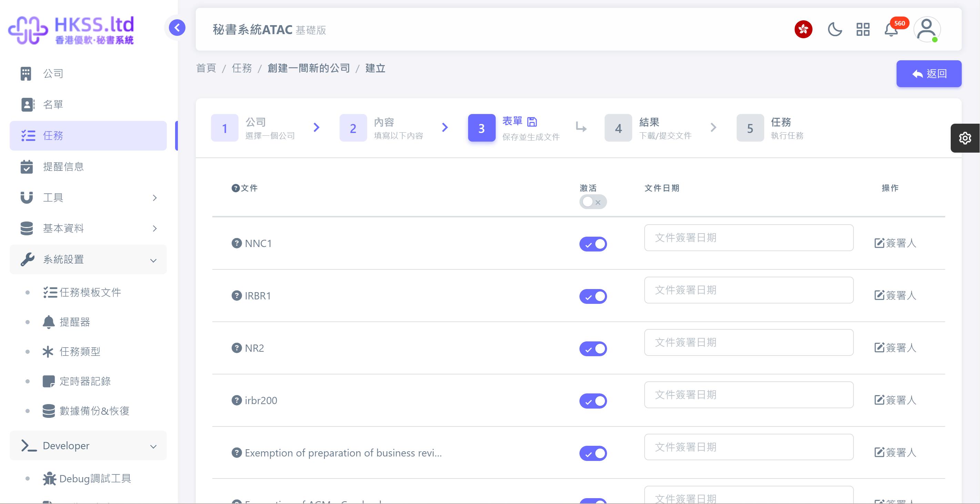Disable the NR2 activation toggle
Screen dimensions: 980x504
pos(593,349)
